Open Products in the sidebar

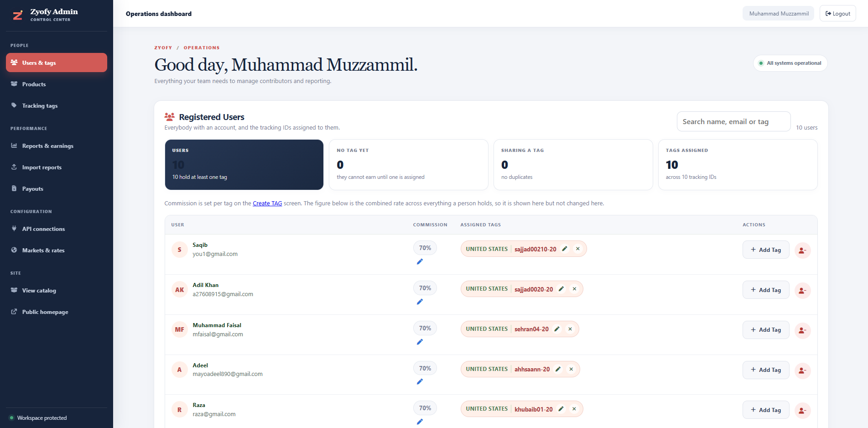pos(57,84)
